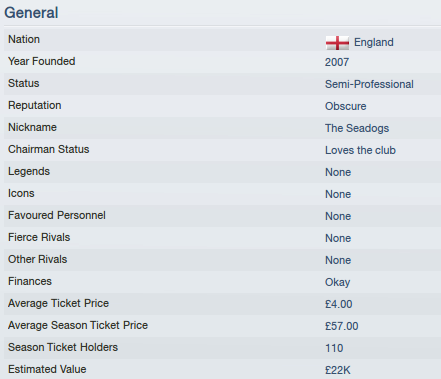The width and height of the screenshot is (441, 379).
Task: Select The Seadogs nickname text
Action: tap(357, 128)
